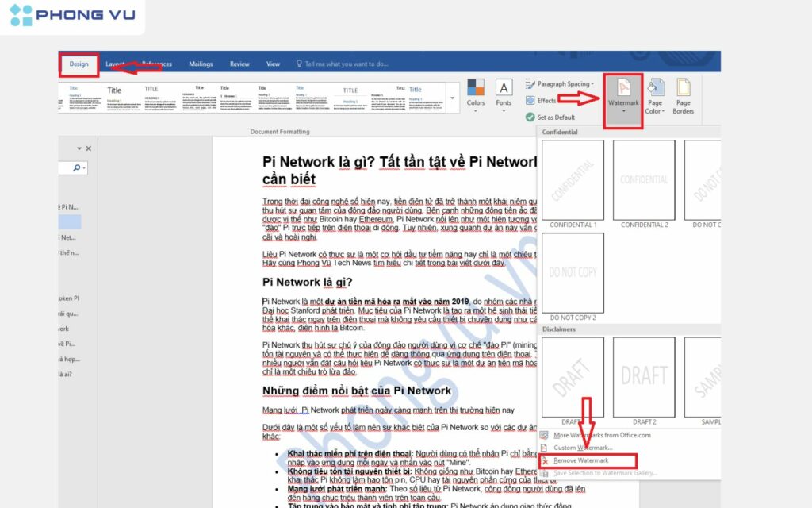Screen dimensions: 812x508
Task: Click the Tell me search box
Action: [x=346, y=64]
